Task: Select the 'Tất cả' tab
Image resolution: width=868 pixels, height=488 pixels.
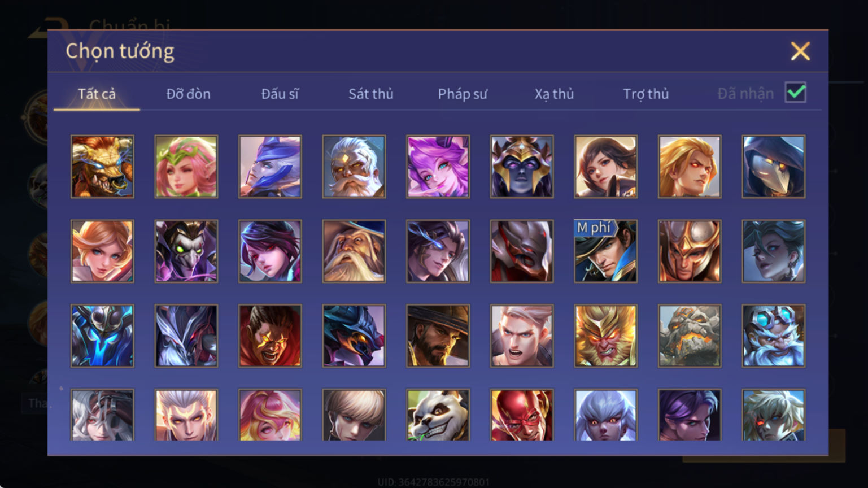Action: tap(97, 94)
